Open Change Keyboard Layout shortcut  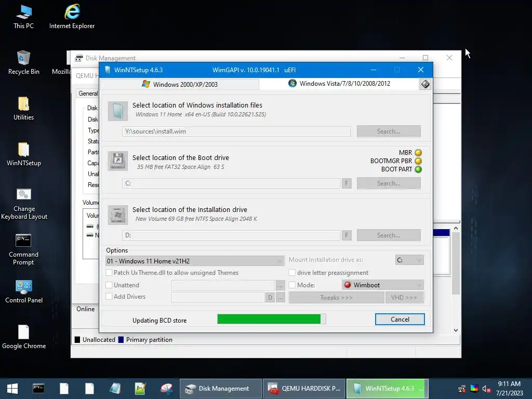(x=24, y=204)
